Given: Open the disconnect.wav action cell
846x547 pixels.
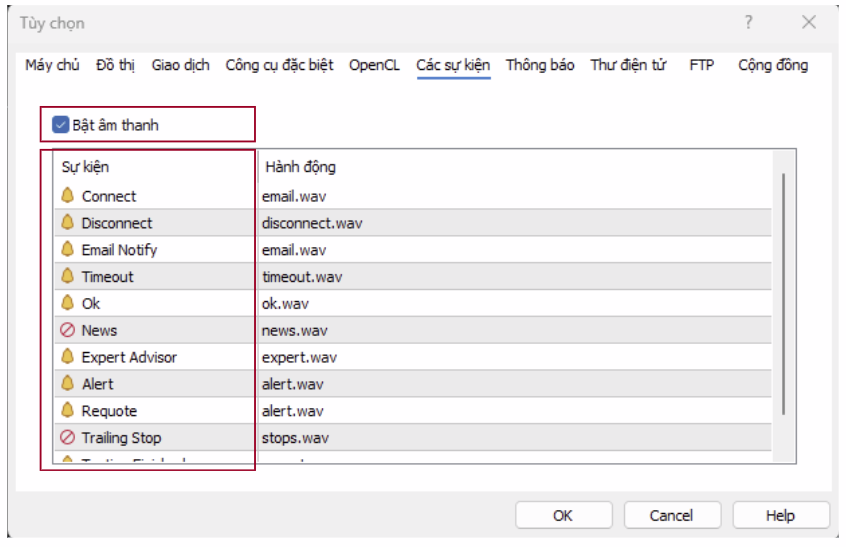Looking at the screenshot, I should pos(312,223).
